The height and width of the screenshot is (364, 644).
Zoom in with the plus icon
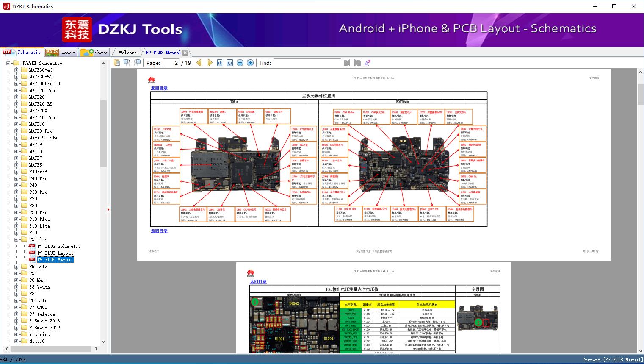pyautogui.click(x=250, y=63)
